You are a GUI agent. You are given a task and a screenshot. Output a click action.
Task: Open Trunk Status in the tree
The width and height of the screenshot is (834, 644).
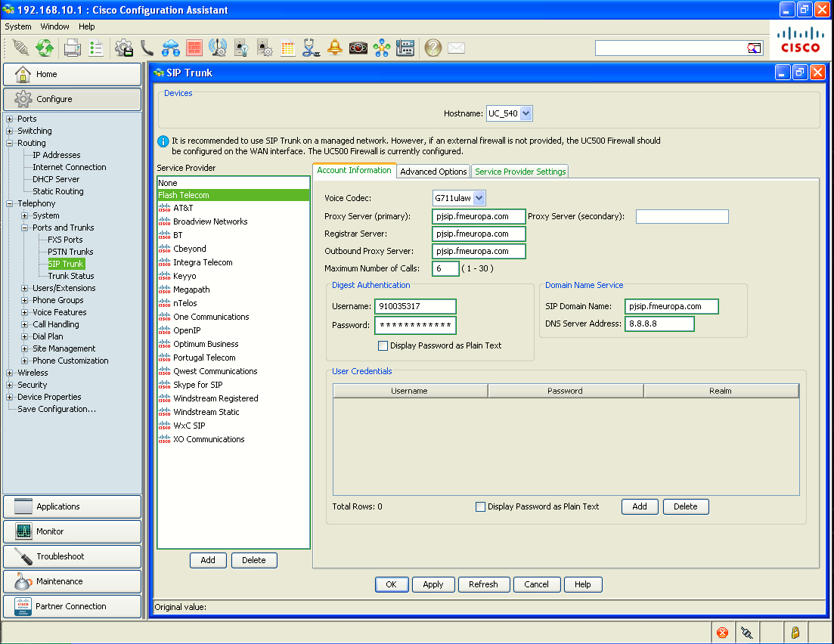[71, 276]
